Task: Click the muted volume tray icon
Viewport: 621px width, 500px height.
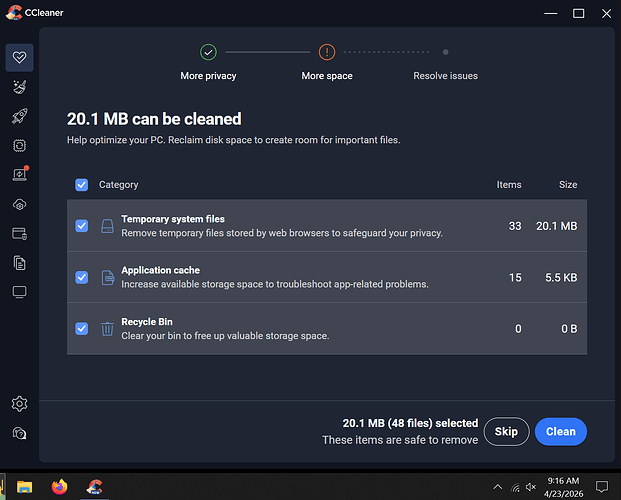Action: pos(531,487)
